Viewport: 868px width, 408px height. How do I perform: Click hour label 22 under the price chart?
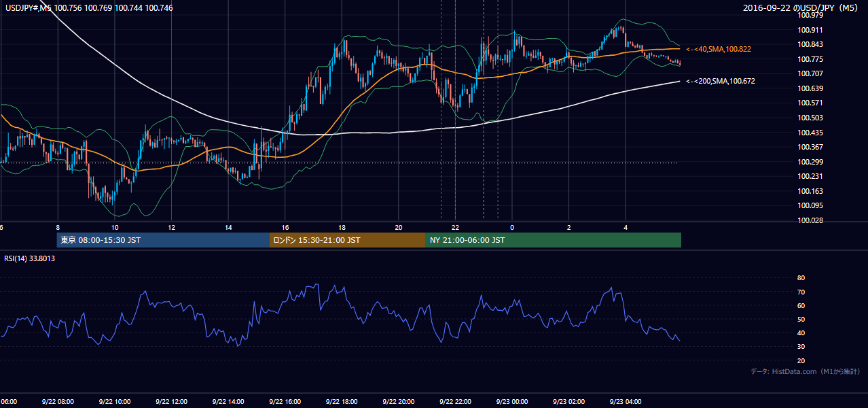[x=455, y=228]
